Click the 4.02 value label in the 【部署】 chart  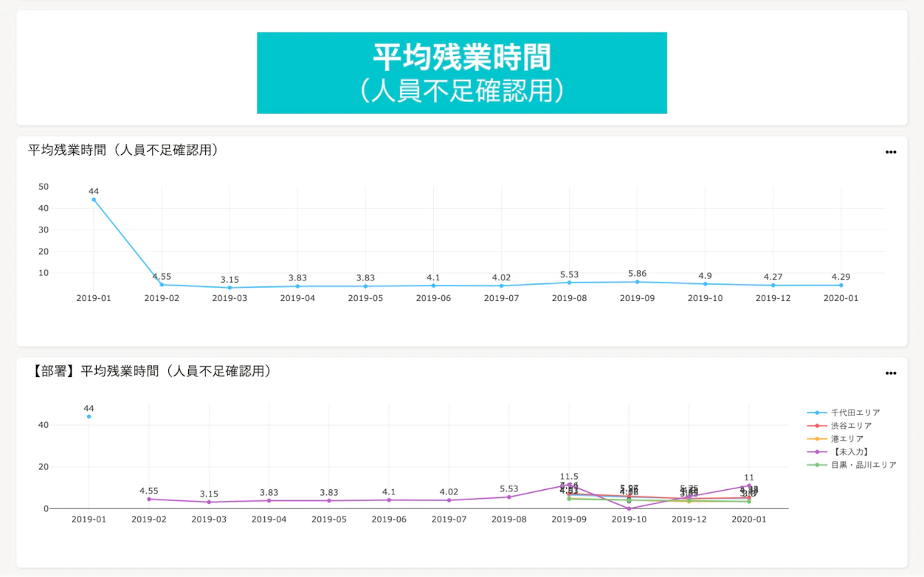click(x=449, y=492)
